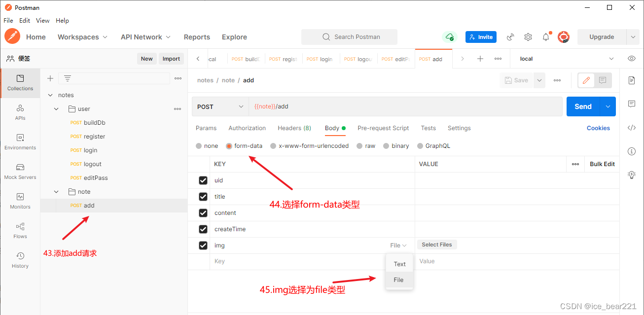This screenshot has width=644, height=315.
Task: Uncheck the content parameter row
Action: click(x=203, y=213)
